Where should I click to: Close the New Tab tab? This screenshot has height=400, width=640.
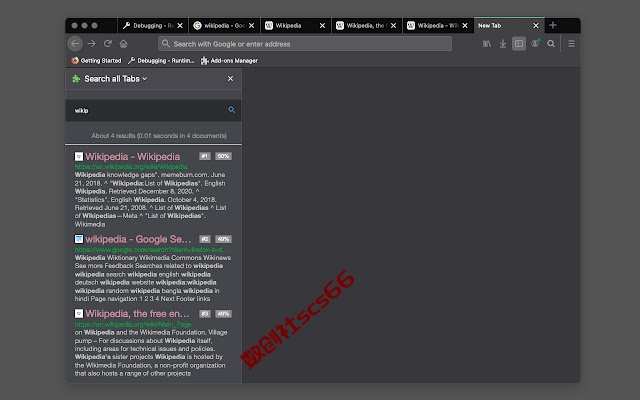coord(536,25)
